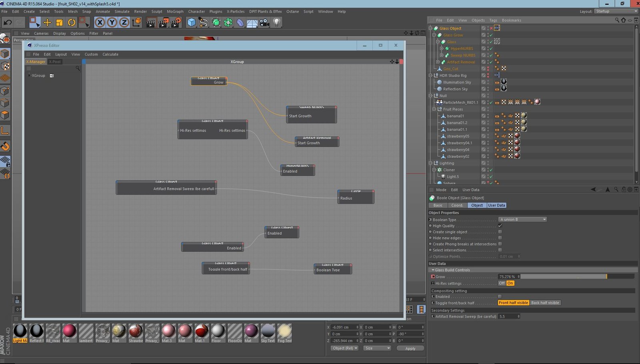Click the Grow percentage slider
640x364 pixels.
(x=577, y=276)
